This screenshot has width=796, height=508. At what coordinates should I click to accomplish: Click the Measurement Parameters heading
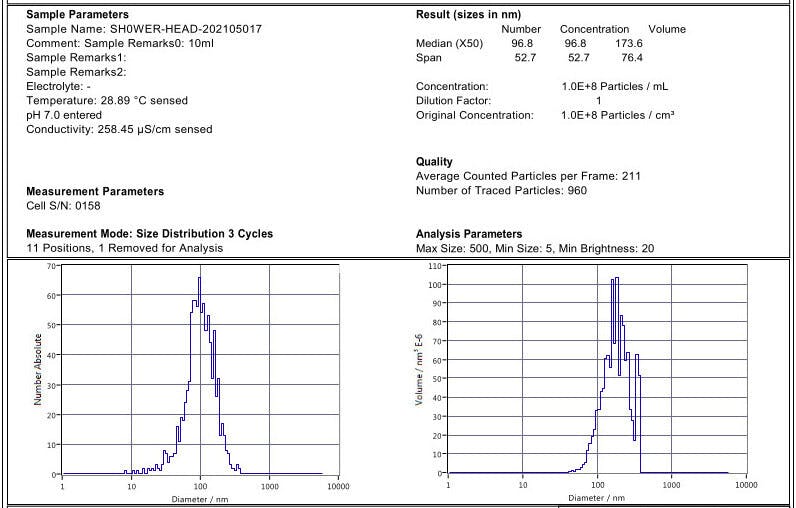(x=95, y=191)
